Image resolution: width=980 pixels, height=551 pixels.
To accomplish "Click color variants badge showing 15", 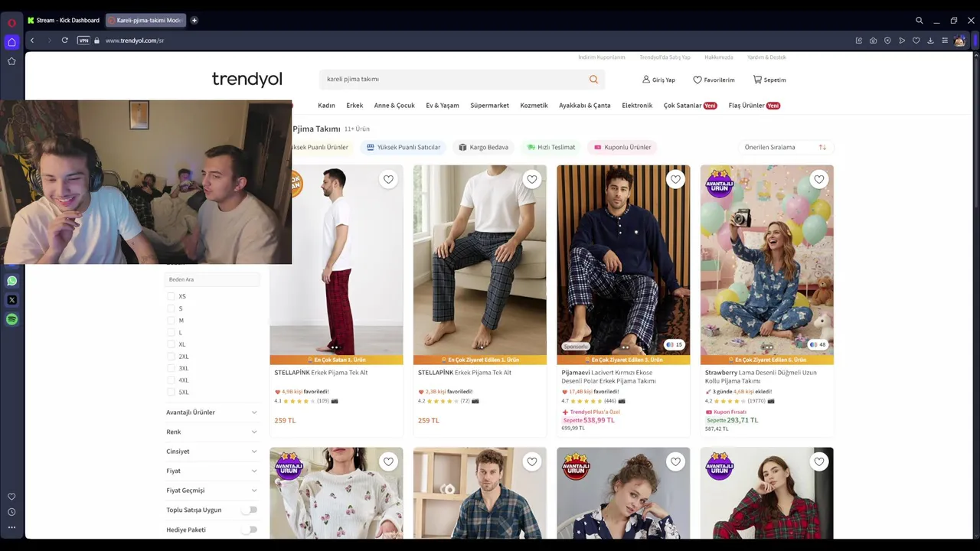I will [x=674, y=344].
